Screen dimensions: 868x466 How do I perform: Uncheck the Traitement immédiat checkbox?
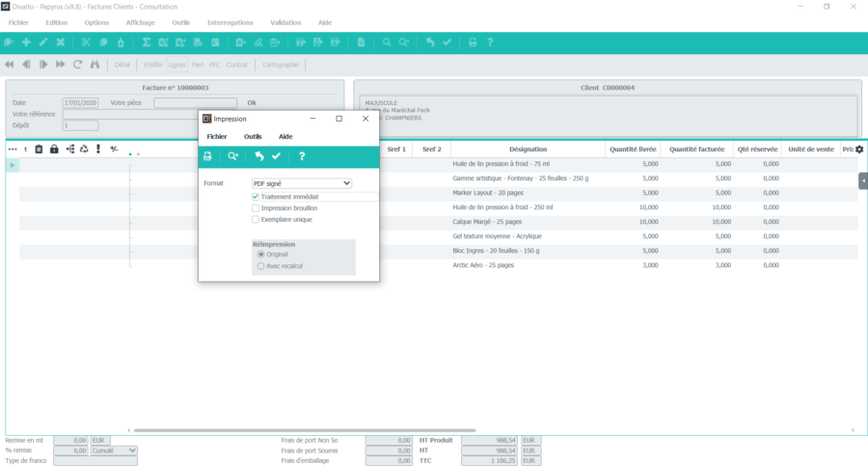(x=256, y=197)
